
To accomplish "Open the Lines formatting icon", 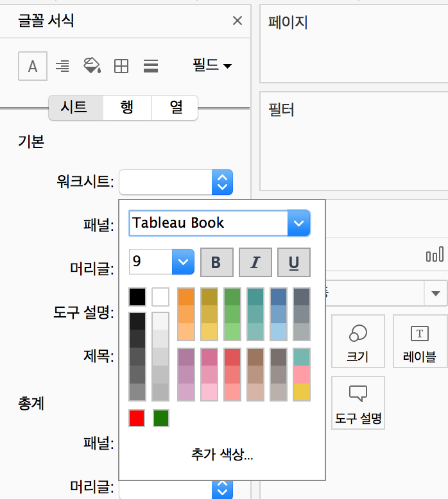I will pyautogui.click(x=151, y=66).
